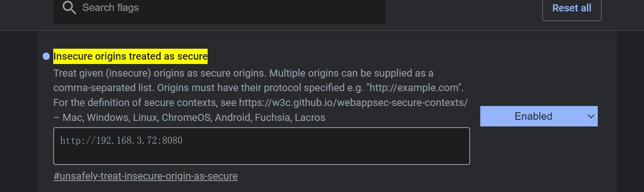Viewport: 644px width, 192px height.
Task: Click the http://192.168.3.72:8080 entry text
Action: [121, 140]
